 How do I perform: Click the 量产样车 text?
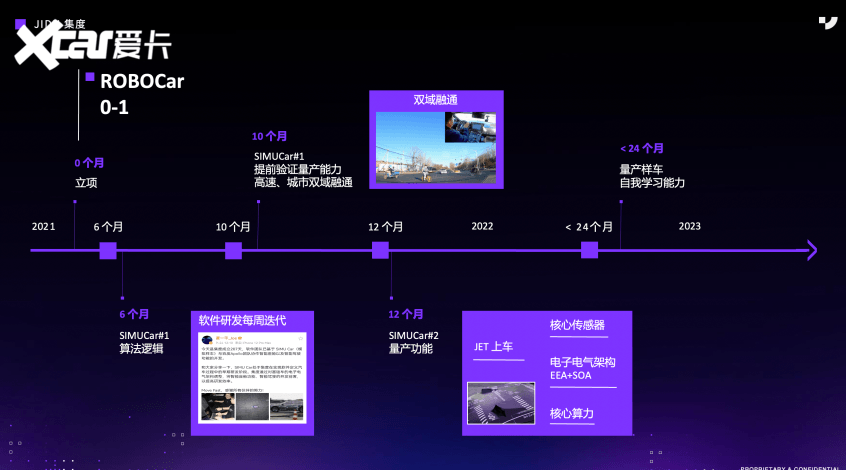click(x=641, y=169)
